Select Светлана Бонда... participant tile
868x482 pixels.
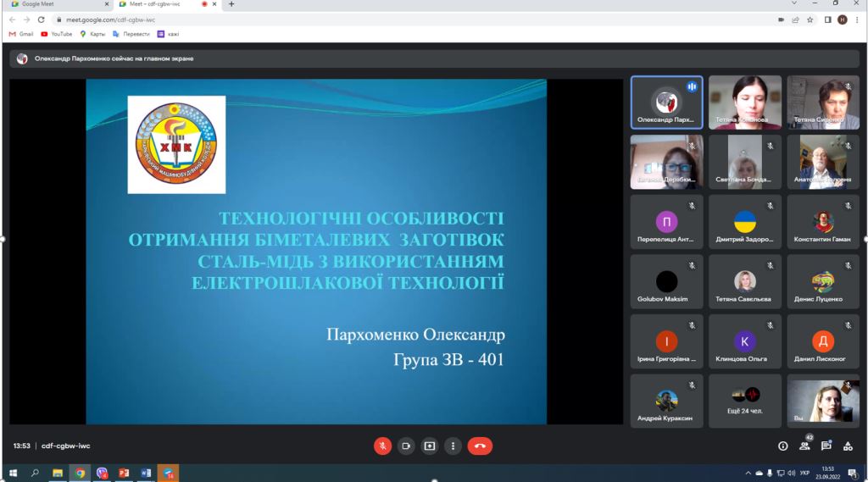coord(745,162)
